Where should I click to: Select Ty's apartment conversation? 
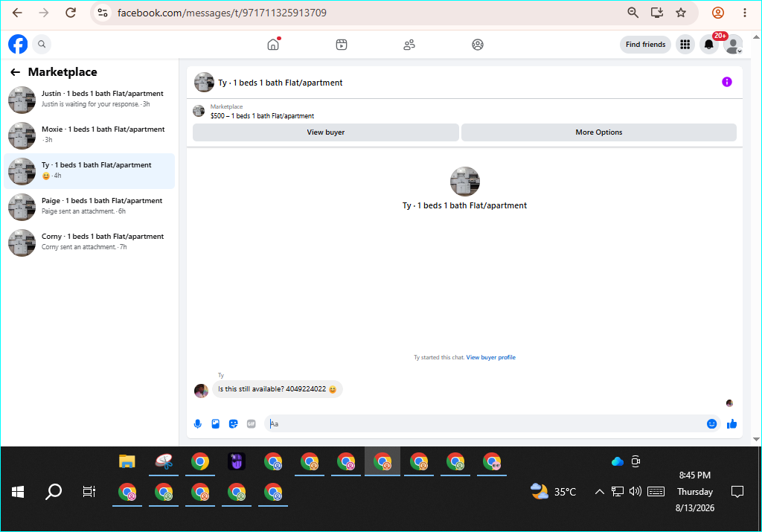coord(89,171)
